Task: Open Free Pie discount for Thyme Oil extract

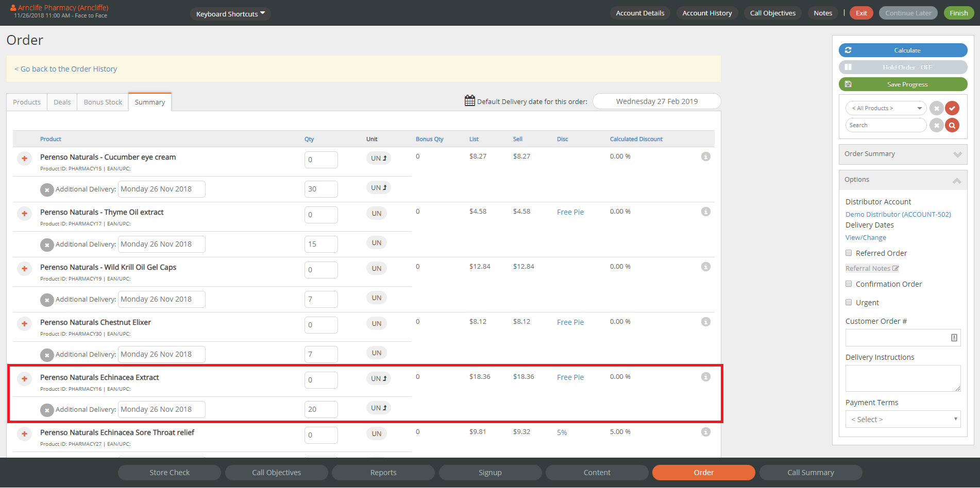Action: [x=570, y=212]
